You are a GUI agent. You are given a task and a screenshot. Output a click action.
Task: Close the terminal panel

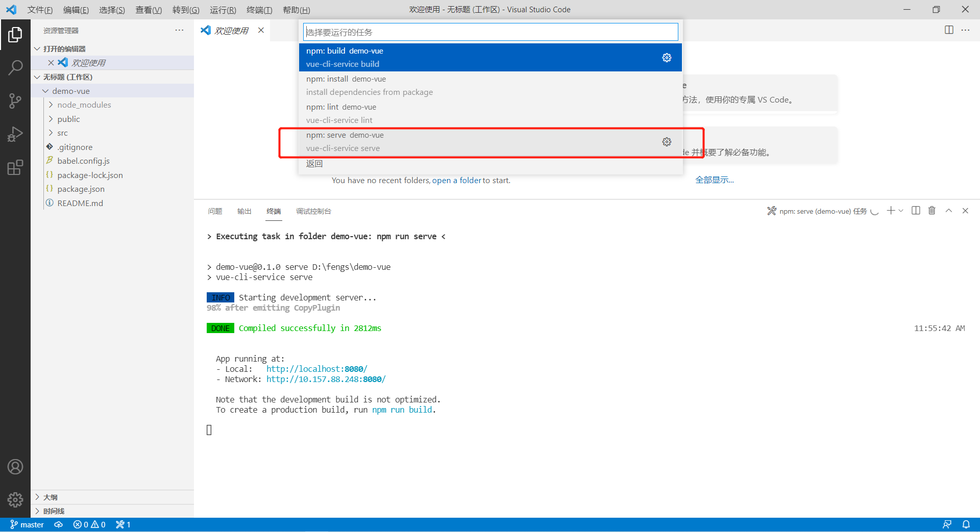(x=965, y=211)
